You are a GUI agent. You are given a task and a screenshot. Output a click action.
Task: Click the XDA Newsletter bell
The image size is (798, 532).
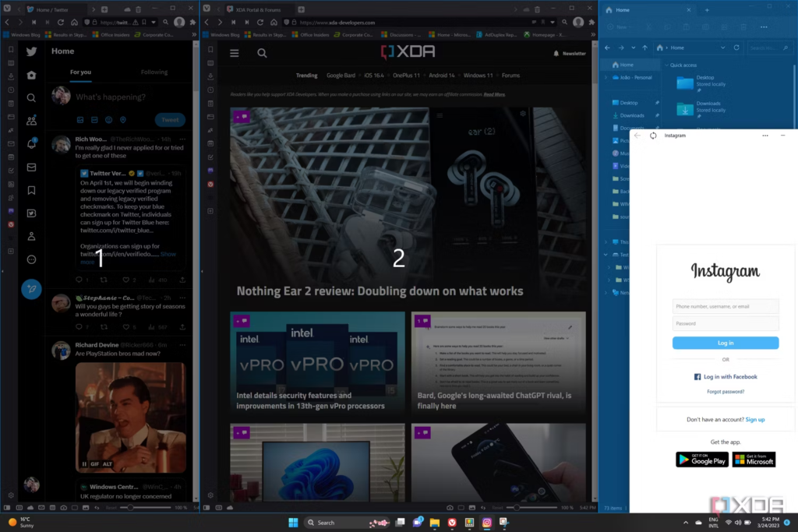(556, 54)
